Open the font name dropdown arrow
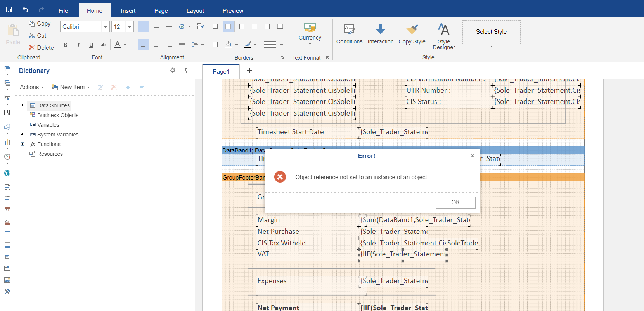This screenshot has height=311, width=644. pos(106,27)
